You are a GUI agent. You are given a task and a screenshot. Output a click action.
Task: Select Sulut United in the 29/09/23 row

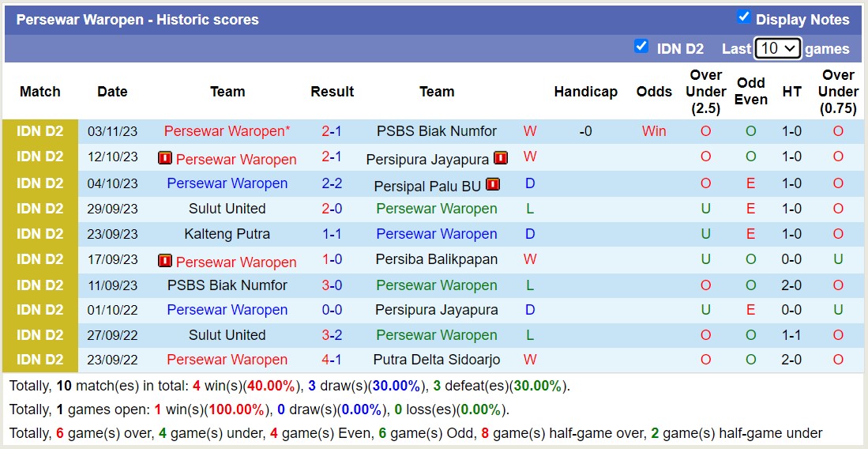coord(227,209)
